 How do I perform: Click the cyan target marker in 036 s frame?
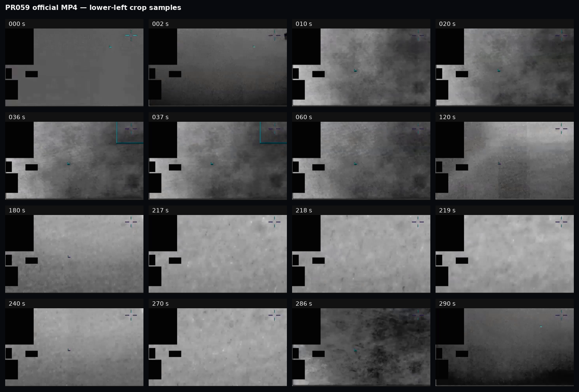pyautogui.click(x=68, y=164)
